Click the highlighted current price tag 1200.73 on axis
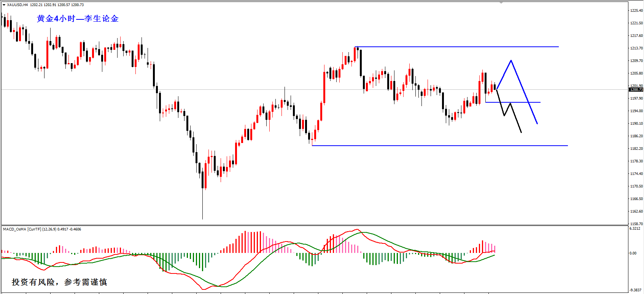Viewport: 644px width, 294px height. tap(636, 90)
